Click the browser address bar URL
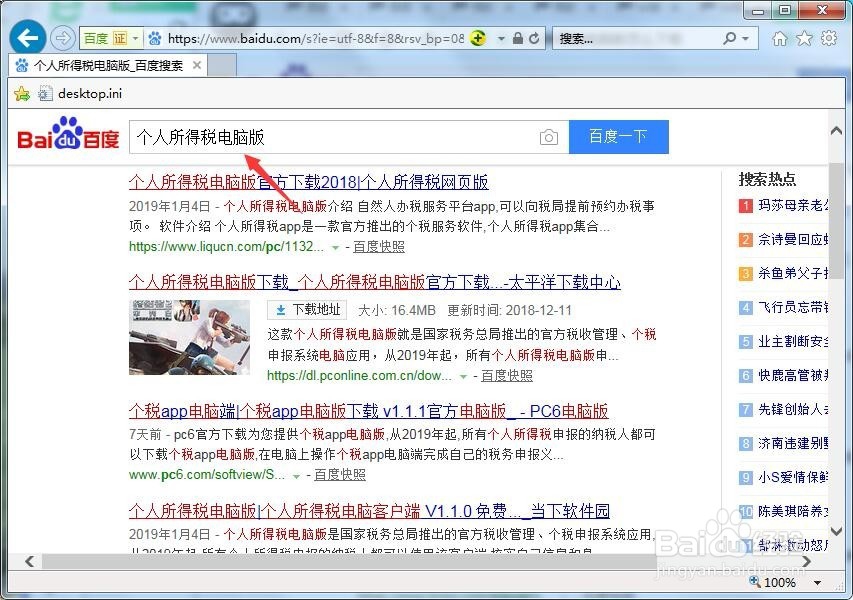The image size is (853, 600). click(x=316, y=39)
